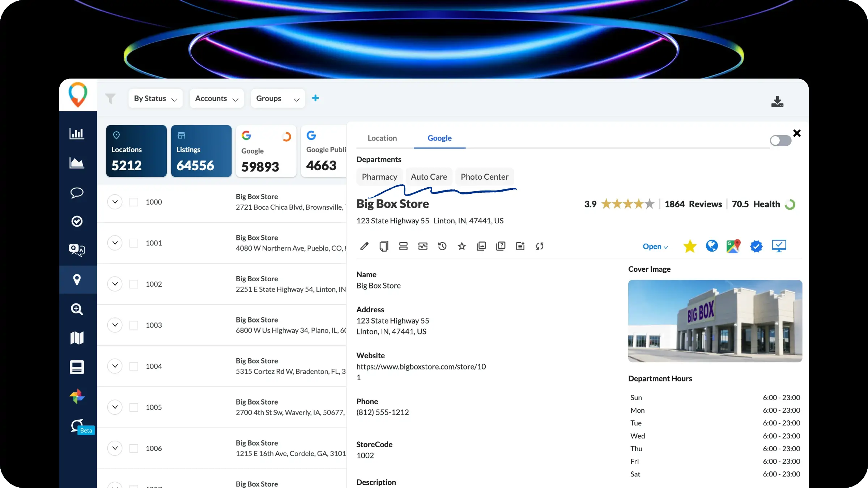868x488 pixels.
Task: Switch to the Location tab
Action: (x=382, y=138)
